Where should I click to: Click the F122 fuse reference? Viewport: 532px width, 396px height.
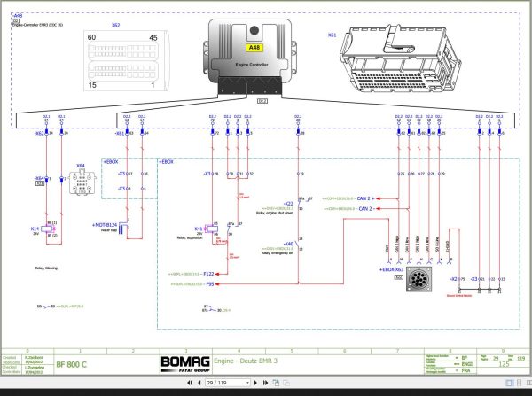click(208, 274)
